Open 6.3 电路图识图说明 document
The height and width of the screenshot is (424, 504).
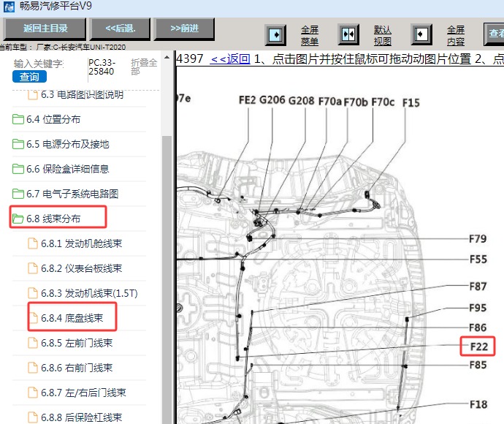coord(82,94)
